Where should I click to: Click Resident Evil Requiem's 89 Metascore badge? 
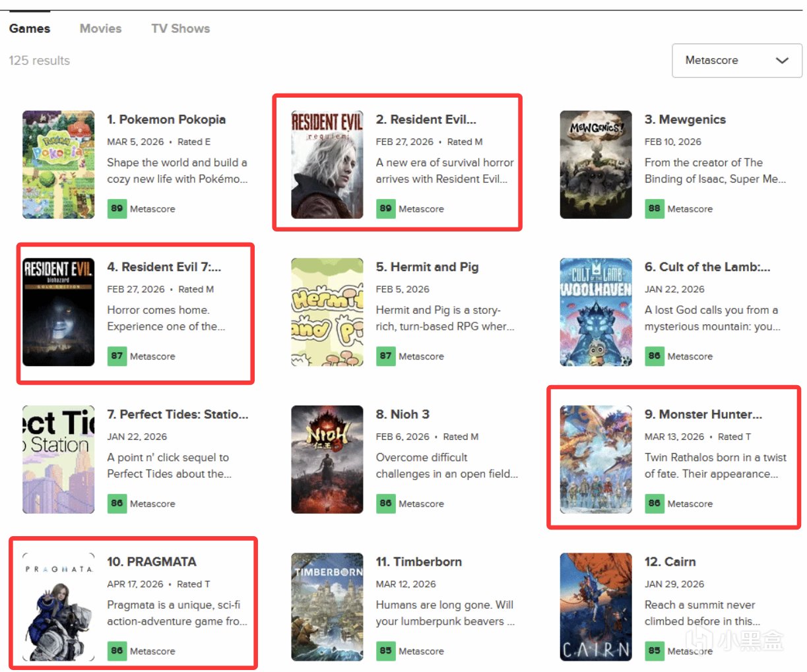pos(385,208)
